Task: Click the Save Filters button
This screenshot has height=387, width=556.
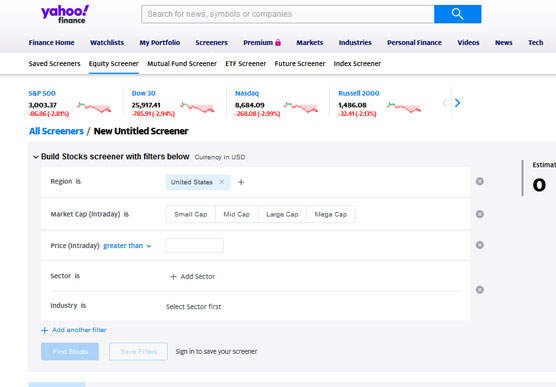Action: click(138, 352)
